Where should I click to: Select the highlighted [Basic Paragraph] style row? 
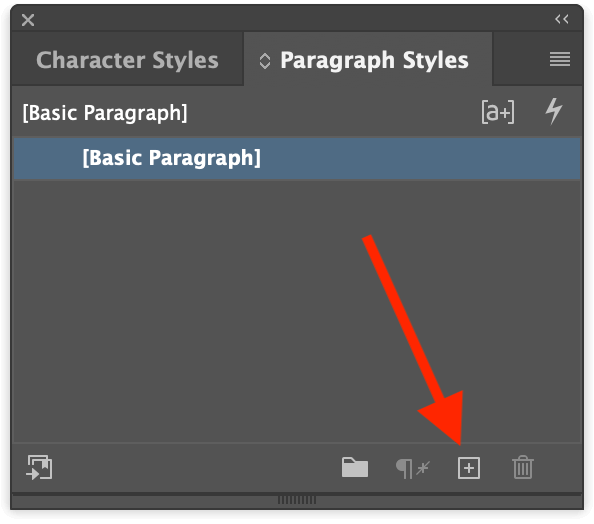[297, 158]
